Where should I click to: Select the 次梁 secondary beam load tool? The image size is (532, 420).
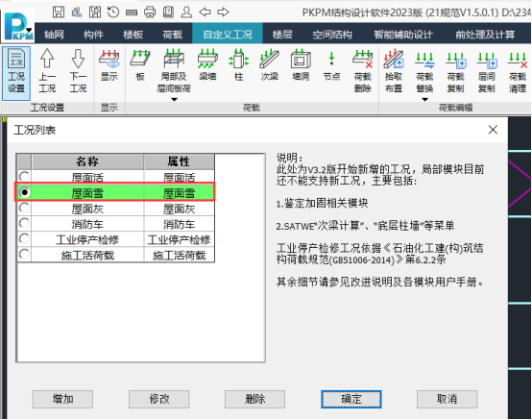click(270, 65)
